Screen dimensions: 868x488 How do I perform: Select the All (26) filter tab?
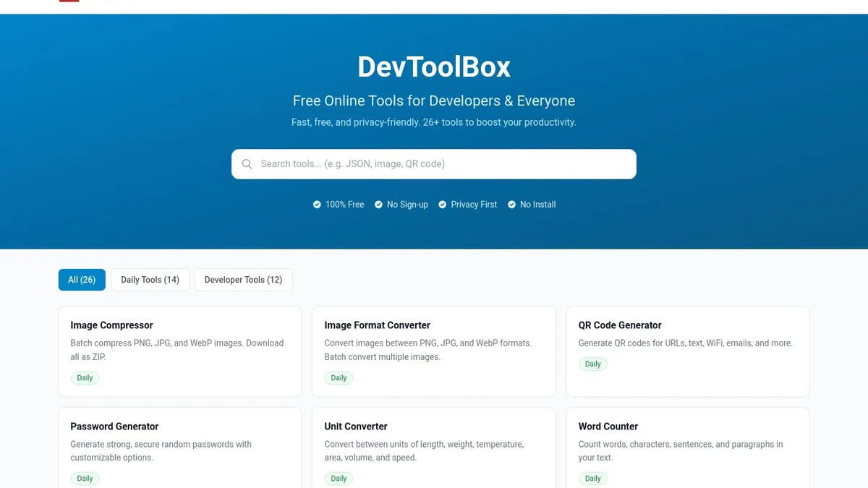tap(82, 280)
